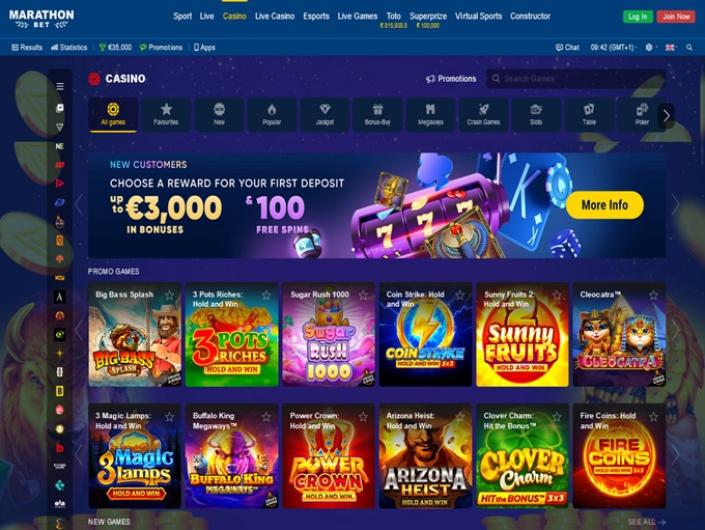Screen dimensions: 705x530
Task: Click the magnifier search icon in the top bar
Action: tap(689, 47)
